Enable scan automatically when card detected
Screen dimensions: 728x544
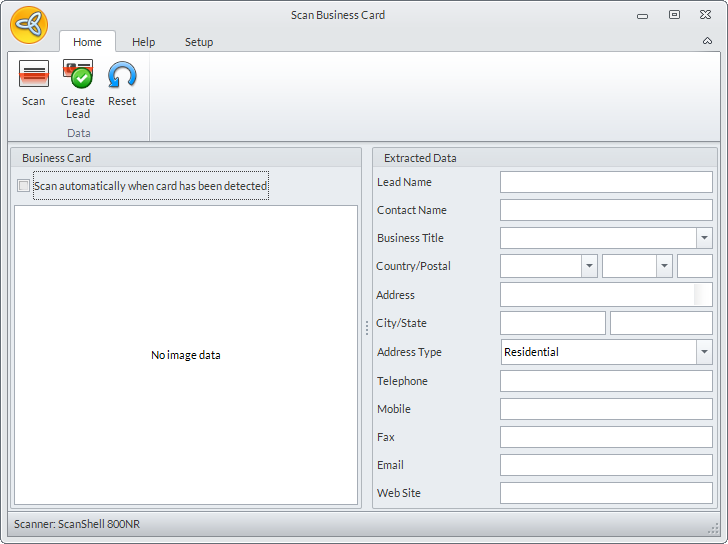tap(24, 186)
